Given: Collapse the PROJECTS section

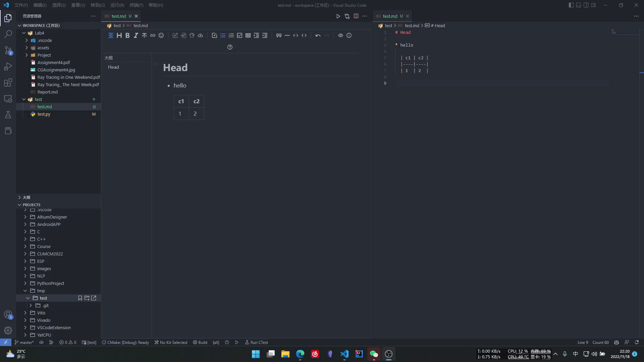Looking at the screenshot, I should pyautogui.click(x=58, y=205).
